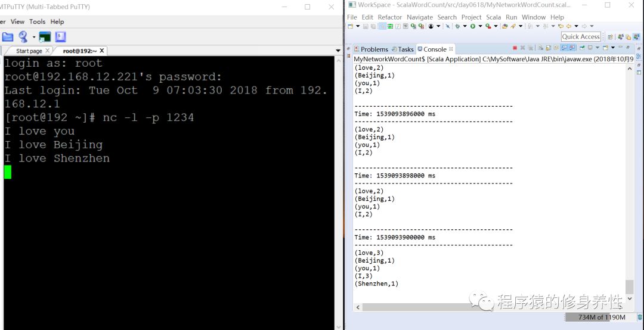Open the Help menu in MTPuTTY
This screenshot has height=330, width=644.
click(x=57, y=21)
